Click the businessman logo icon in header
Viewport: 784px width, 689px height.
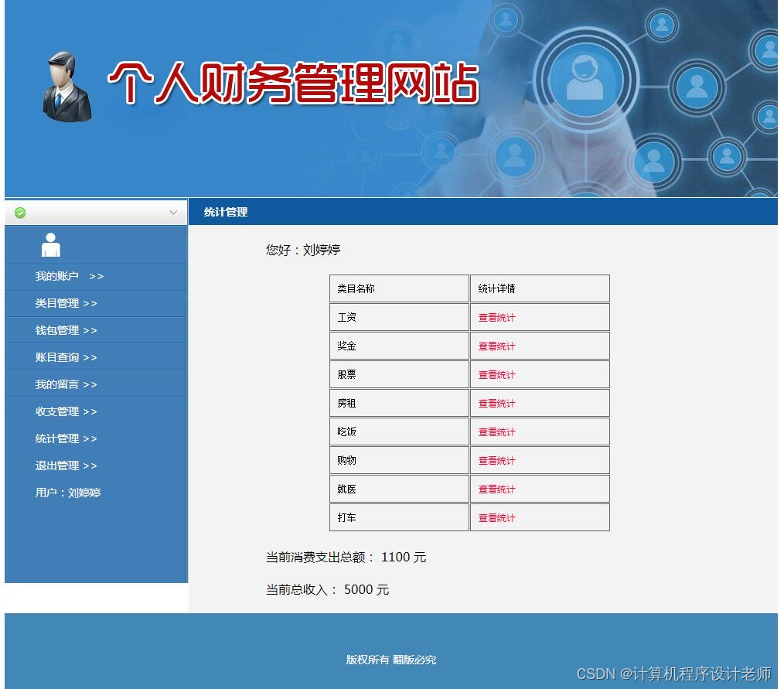pyautogui.click(x=67, y=87)
